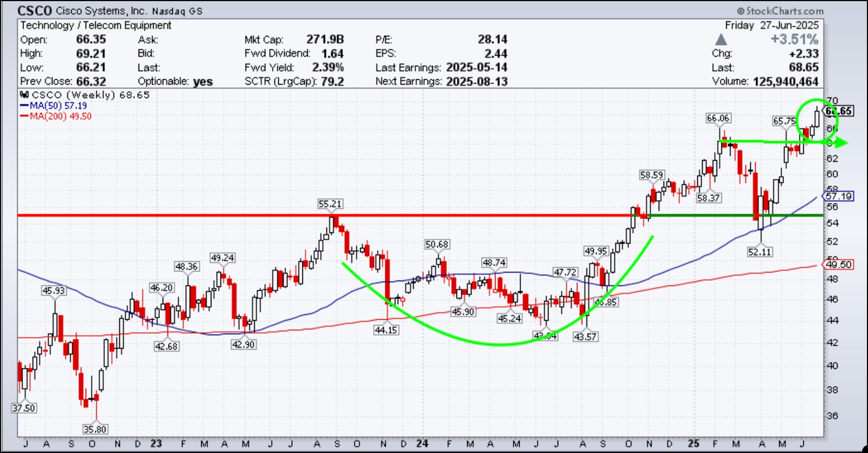Click the year 25 label on time axis

[694, 444]
